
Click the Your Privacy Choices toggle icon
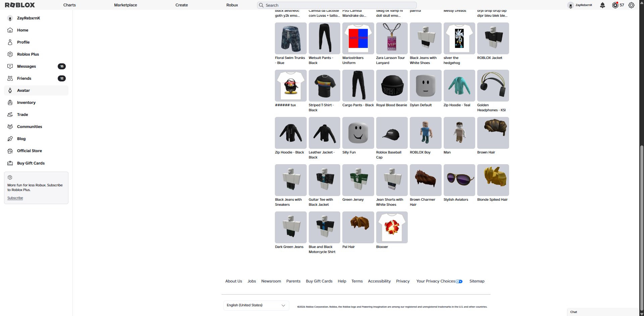pyautogui.click(x=459, y=281)
